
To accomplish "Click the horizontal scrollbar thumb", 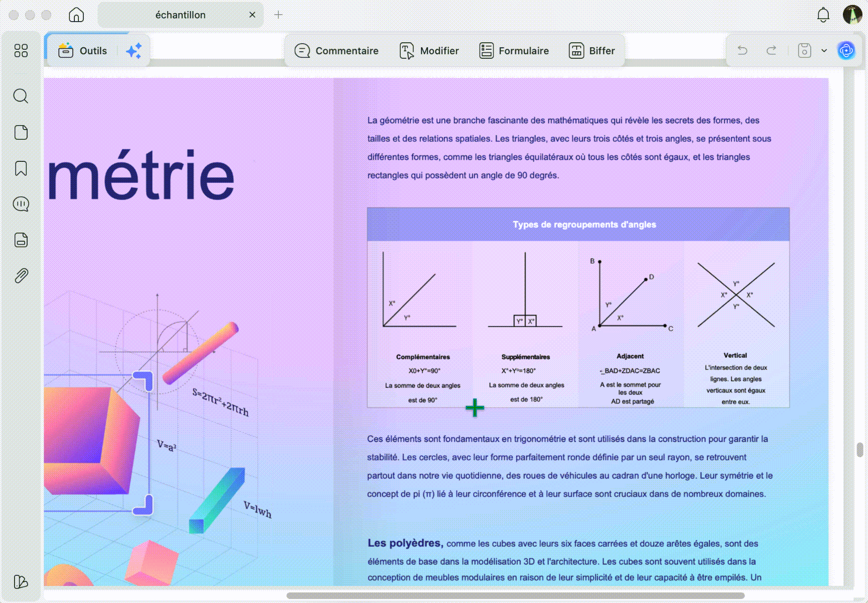I will tap(515, 596).
